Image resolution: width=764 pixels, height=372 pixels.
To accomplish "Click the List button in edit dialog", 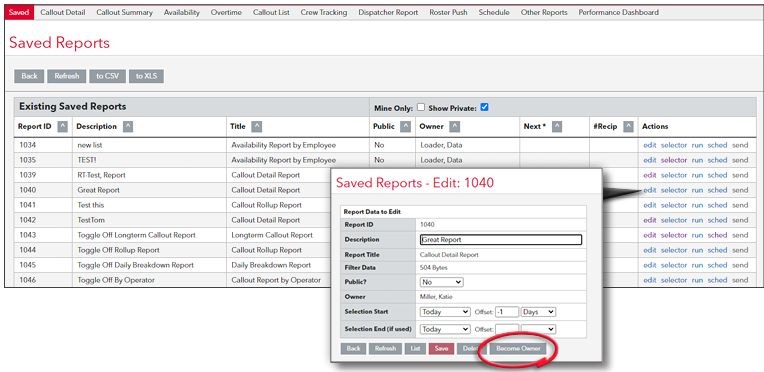I will 415,349.
